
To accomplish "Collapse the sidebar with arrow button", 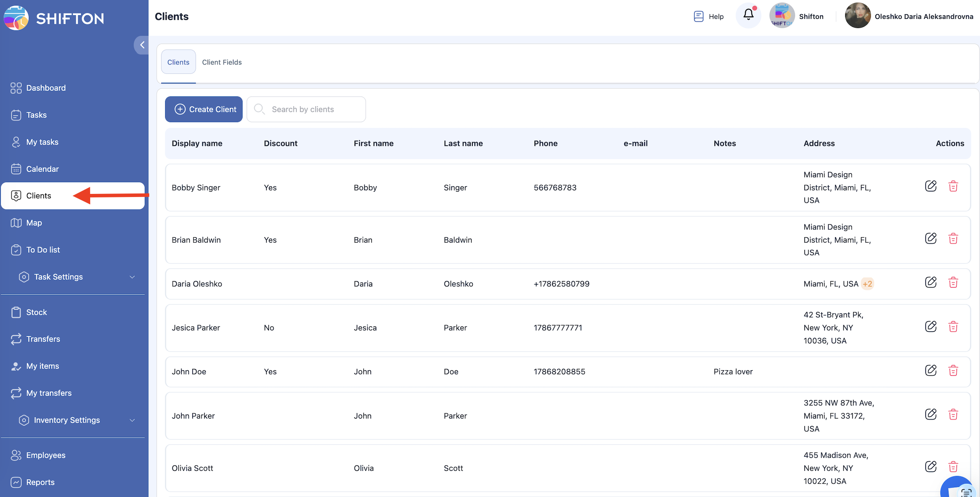I will (142, 45).
